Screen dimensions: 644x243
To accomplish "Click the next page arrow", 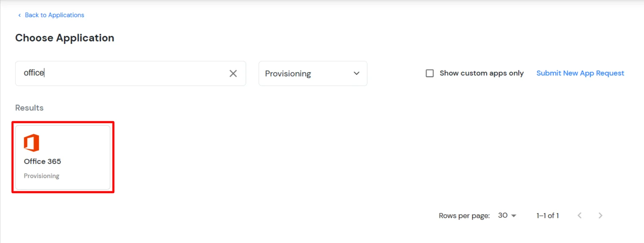I will coord(600,215).
